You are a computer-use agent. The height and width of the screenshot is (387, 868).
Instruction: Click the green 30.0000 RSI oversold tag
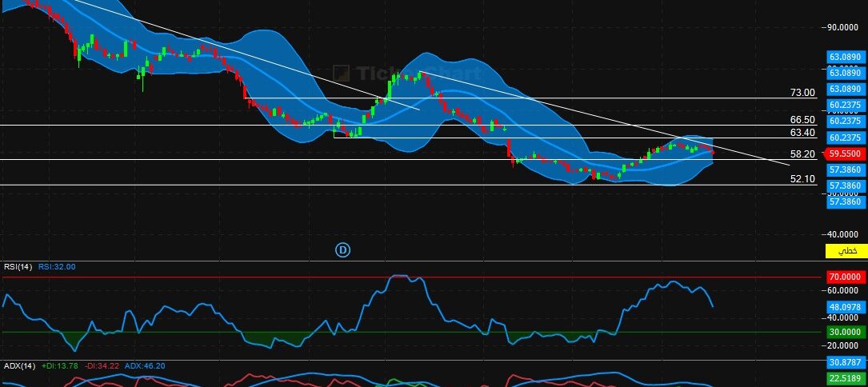[844, 332]
